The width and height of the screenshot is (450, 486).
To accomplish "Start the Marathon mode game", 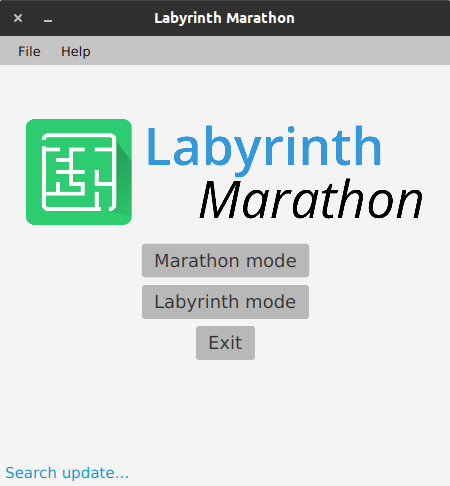I will (x=225, y=260).
